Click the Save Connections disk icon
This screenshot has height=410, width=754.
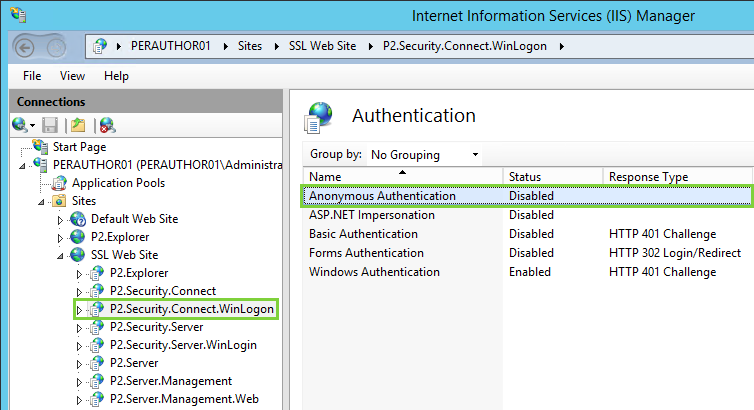pyautogui.click(x=51, y=125)
